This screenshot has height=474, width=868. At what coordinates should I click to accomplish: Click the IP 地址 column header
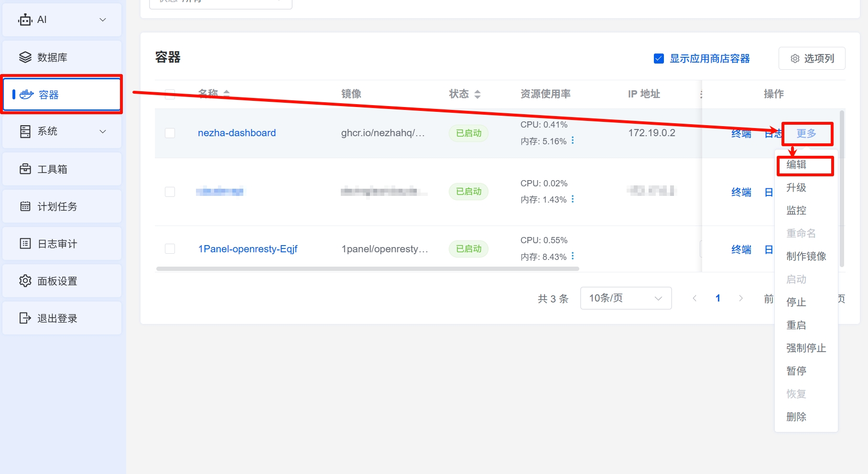(x=644, y=94)
